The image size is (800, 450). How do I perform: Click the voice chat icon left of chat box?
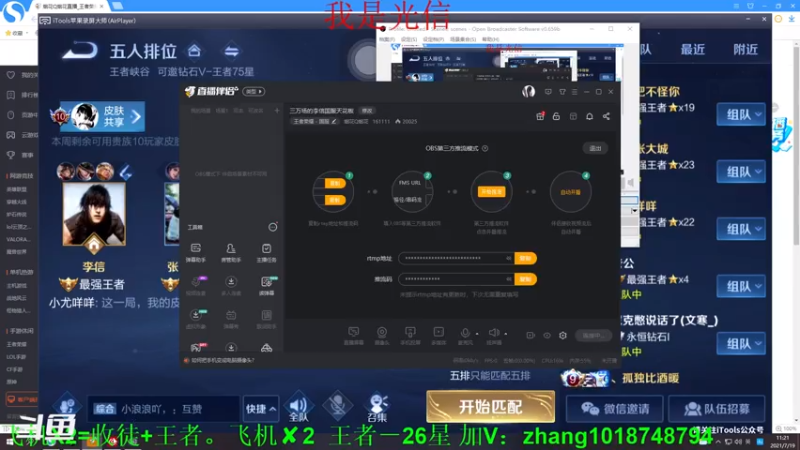(67, 407)
